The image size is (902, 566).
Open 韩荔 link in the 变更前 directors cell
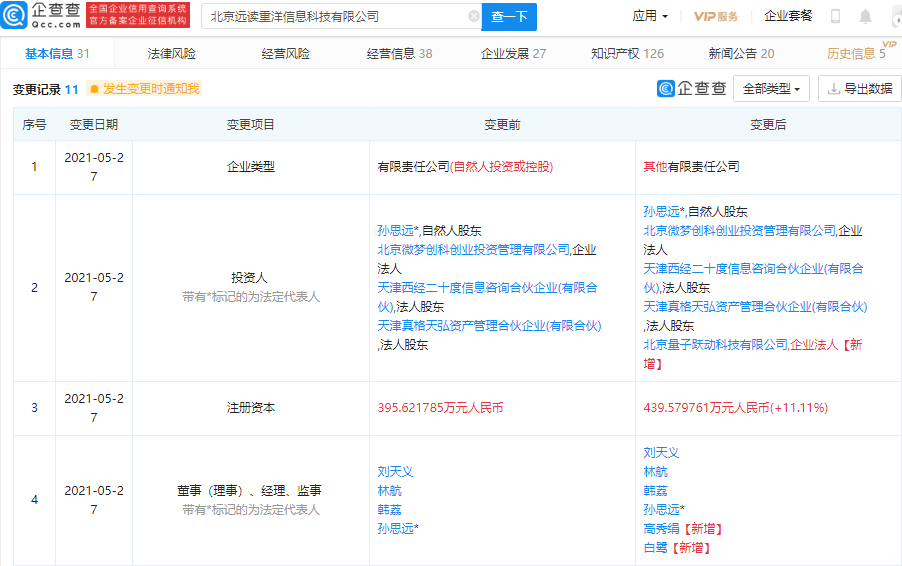click(389, 510)
